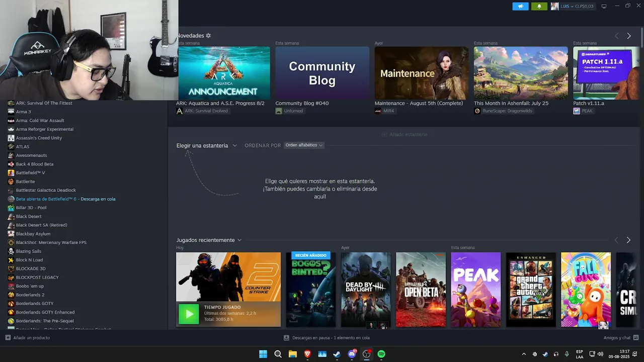Click Añadir estantería button

pos(405,134)
